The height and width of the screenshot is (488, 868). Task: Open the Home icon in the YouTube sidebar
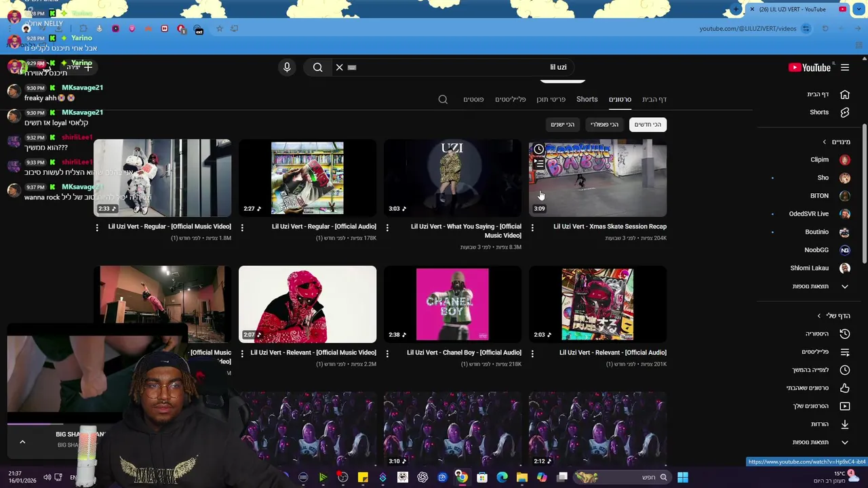[x=845, y=94]
